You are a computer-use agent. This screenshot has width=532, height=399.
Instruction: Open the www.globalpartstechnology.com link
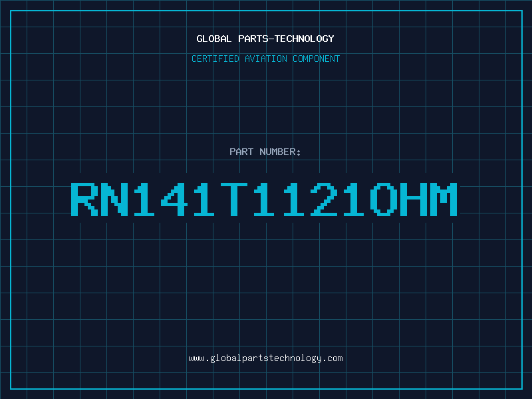[x=265, y=358]
